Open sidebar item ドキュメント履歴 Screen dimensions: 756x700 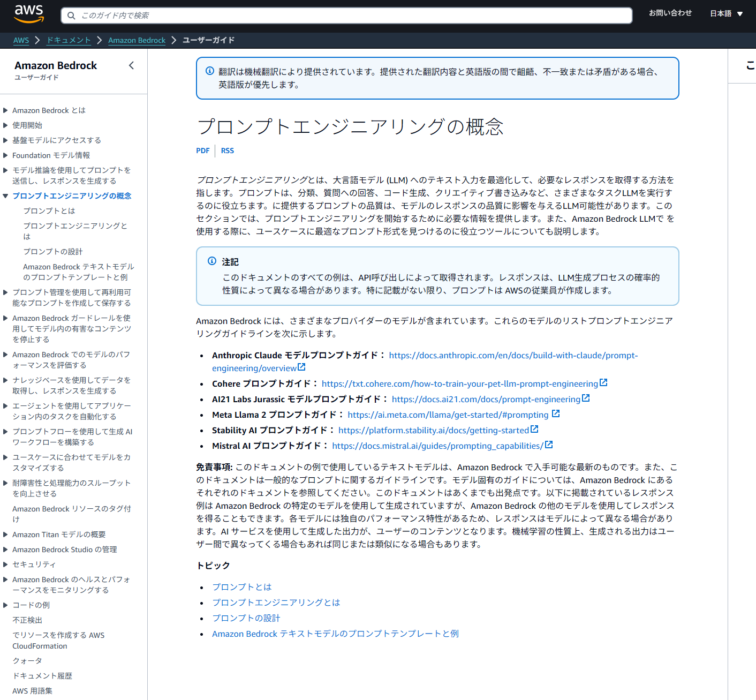coord(42,676)
